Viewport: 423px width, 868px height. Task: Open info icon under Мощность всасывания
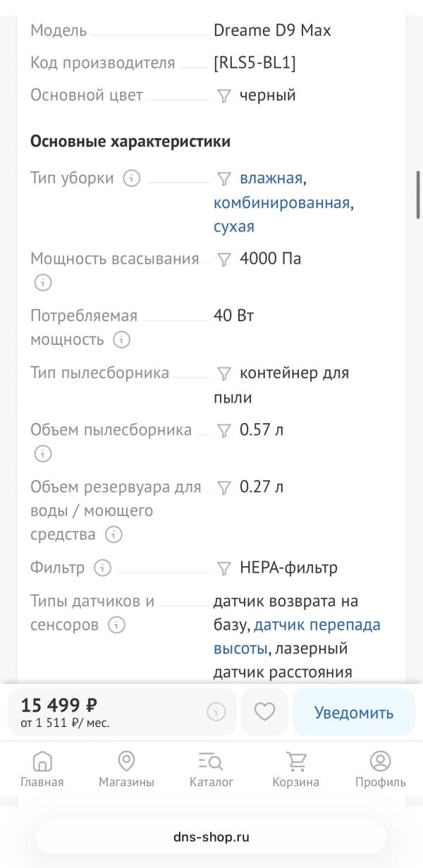tap(43, 283)
